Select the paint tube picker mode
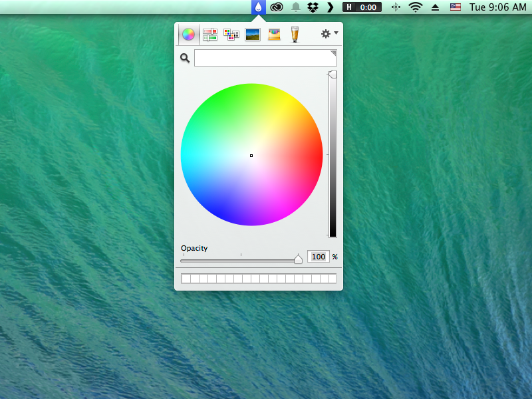Viewport: 532px width, 399px height. pyautogui.click(x=295, y=33)
